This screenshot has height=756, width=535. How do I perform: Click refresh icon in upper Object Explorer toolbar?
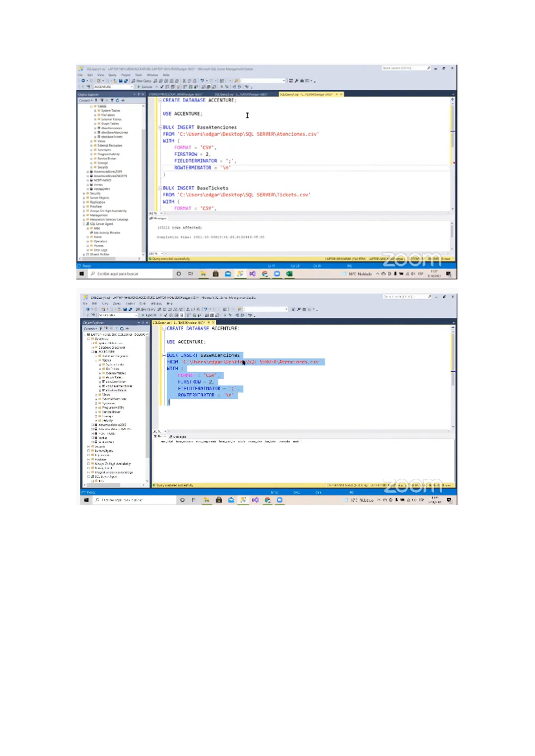(x=118, y=100)
